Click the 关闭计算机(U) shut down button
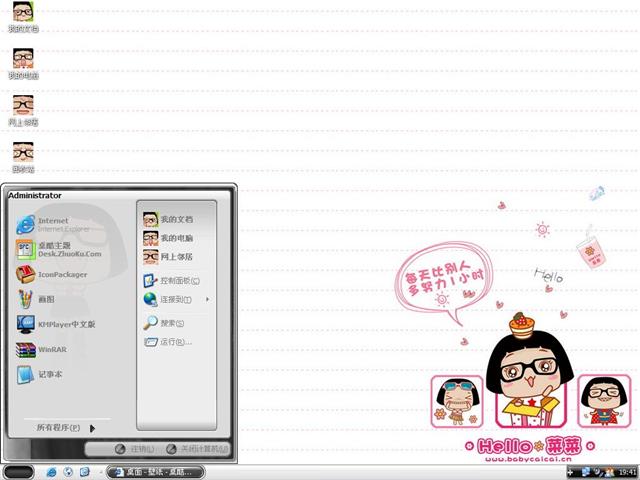Image resolution: width=640 pixels, height=480 pixels. point(197,449)
